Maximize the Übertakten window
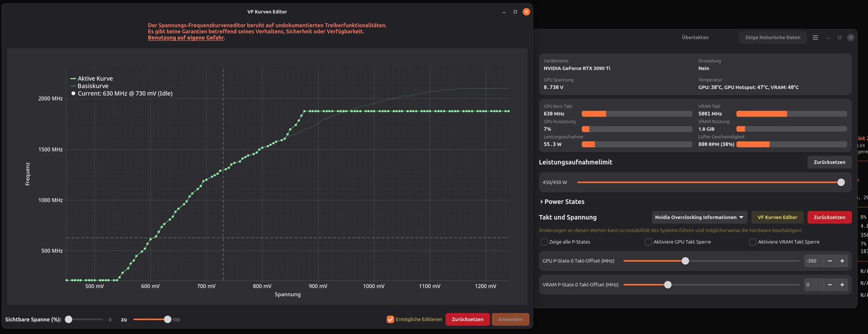The image size is (868, 334). (839, 37)
